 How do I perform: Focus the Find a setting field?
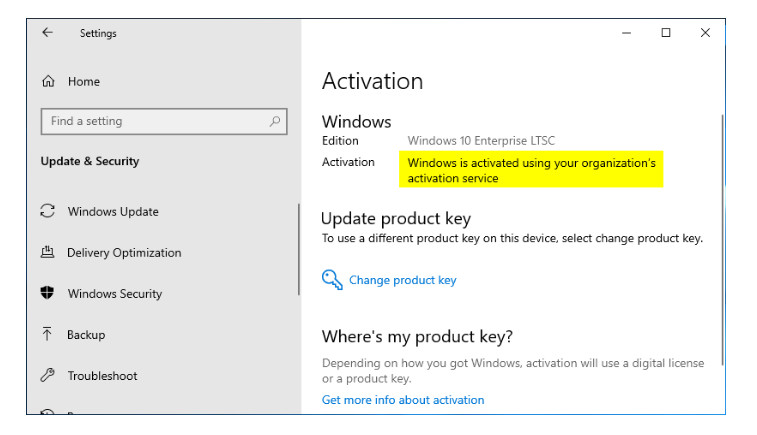(164, 121)
